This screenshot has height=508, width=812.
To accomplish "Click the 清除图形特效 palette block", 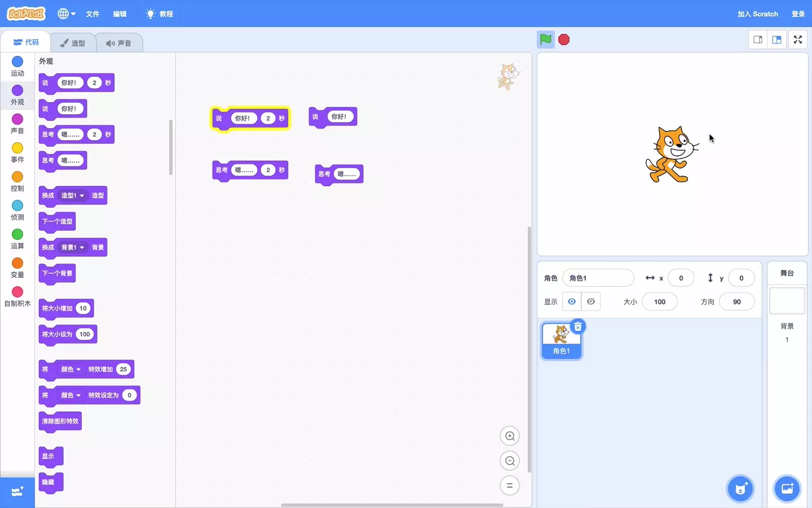I will point(60,421).
